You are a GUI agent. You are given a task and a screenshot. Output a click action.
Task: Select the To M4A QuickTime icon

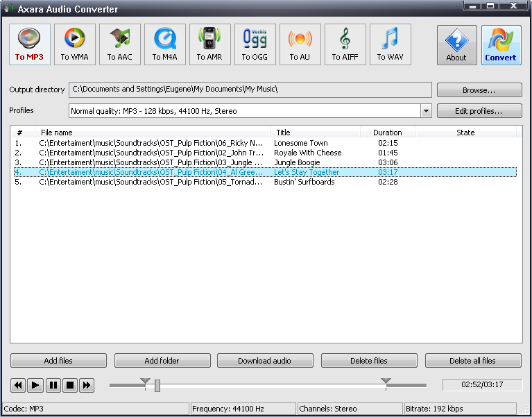pos(165,44)
